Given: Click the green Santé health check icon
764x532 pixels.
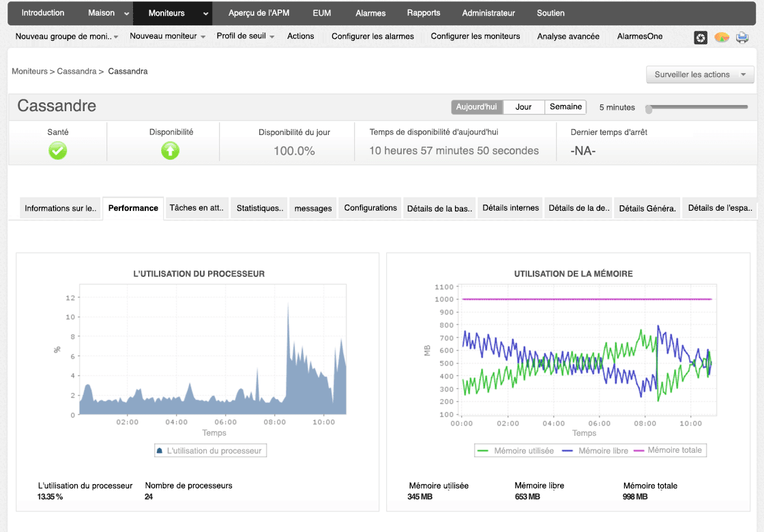Looking at the screenshot, I should (x=57, y=151).
